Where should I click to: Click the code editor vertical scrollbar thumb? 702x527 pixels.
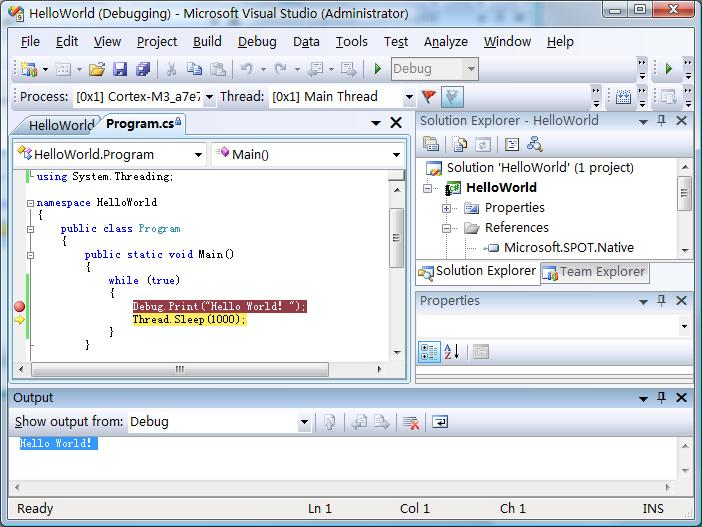pyautogui.click(x=396, y=238)
